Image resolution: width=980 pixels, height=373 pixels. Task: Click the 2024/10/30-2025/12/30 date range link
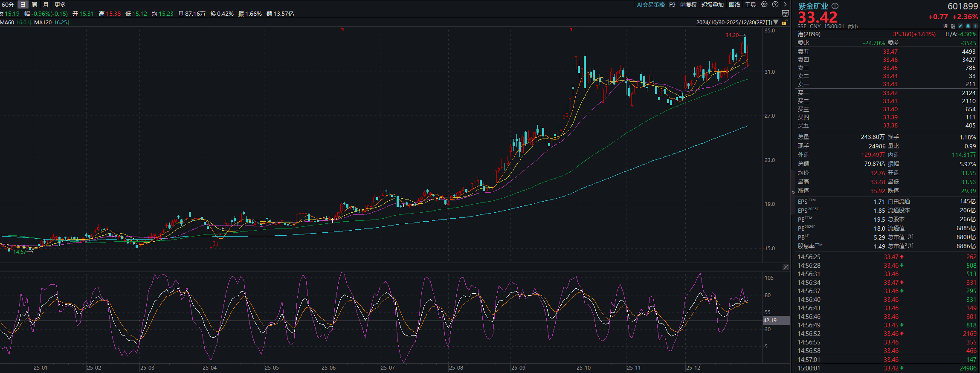point(734,23)
